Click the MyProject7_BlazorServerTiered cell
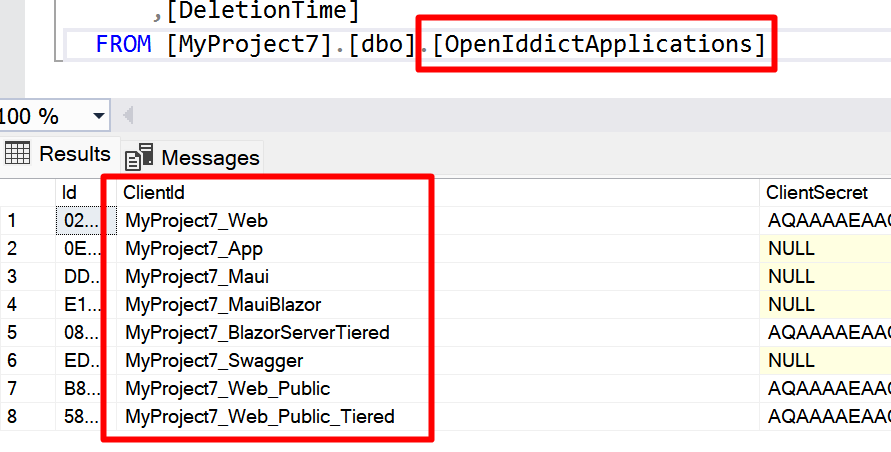Image resolution: width=891 pixels, height=452 pixels. tap(255, 332)
